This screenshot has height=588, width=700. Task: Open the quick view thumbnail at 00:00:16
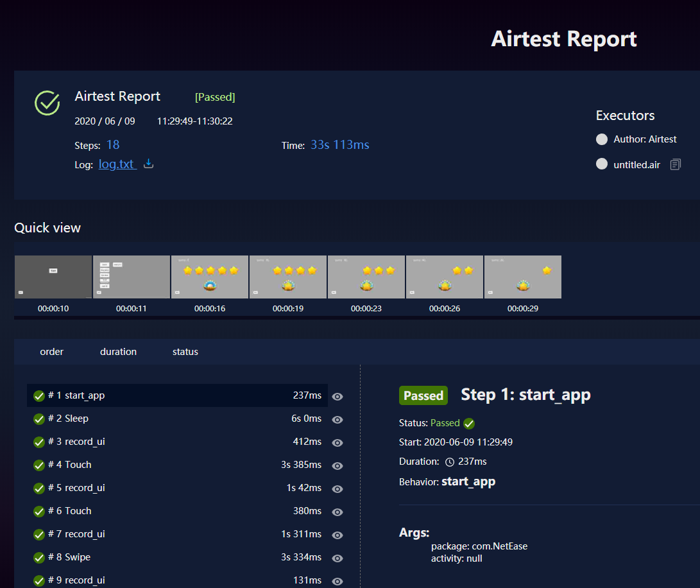[210, 277]
